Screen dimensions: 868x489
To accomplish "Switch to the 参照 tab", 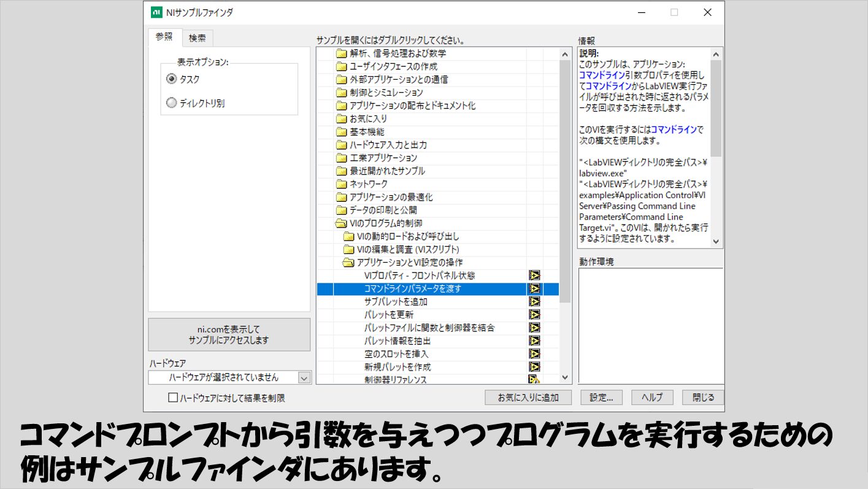I will [164, 37].
